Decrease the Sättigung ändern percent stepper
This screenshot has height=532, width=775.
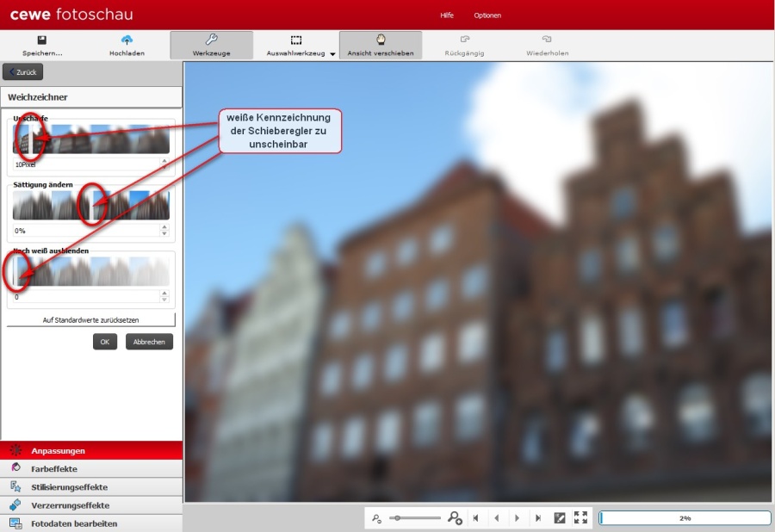pyautogui.click(x=164, y=233)
